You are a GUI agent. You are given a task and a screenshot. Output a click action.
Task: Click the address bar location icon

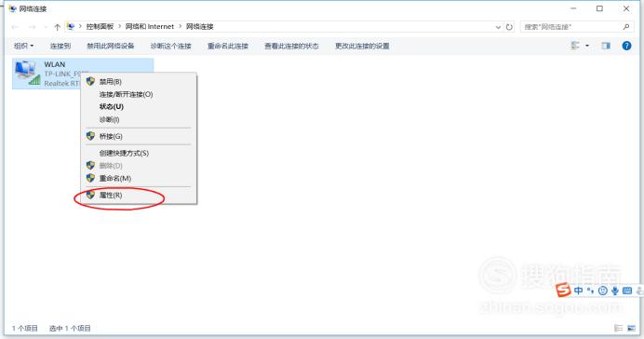pyautogui.click(x=71, y=27)
